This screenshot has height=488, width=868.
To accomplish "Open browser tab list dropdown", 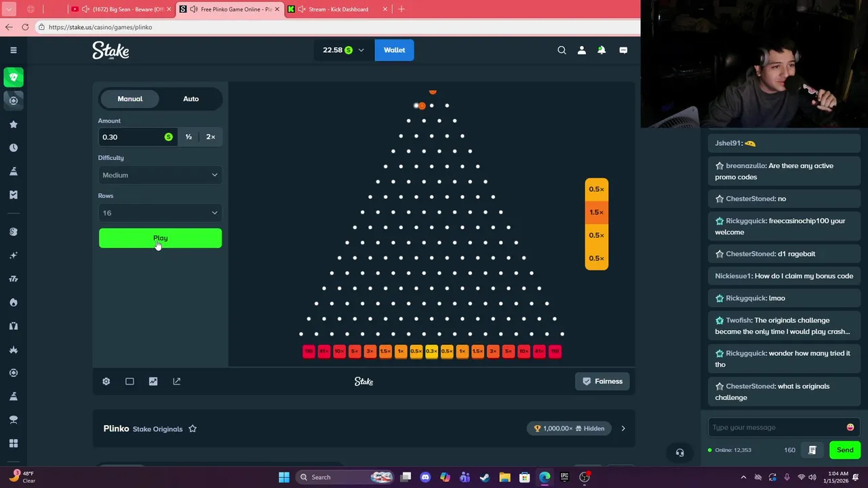I will [x=9, y=9].
